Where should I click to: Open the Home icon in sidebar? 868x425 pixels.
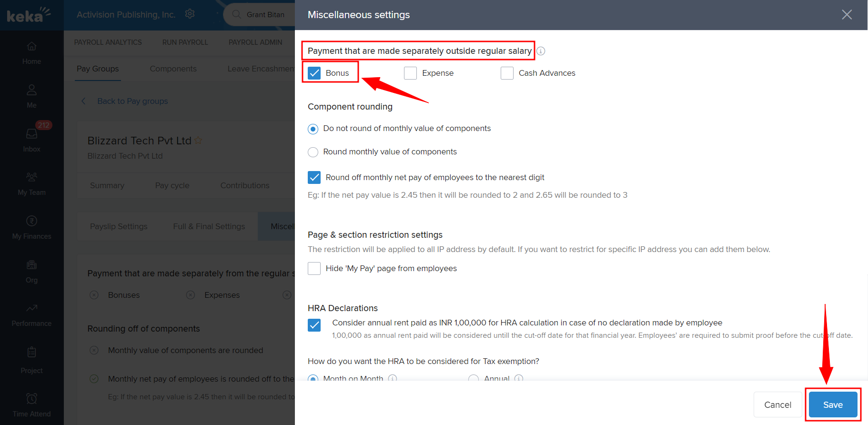[x=31, y=47]
